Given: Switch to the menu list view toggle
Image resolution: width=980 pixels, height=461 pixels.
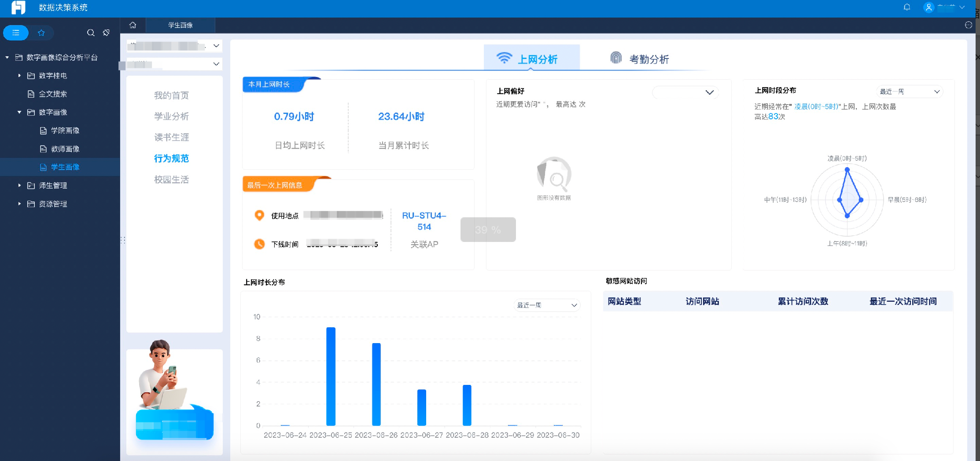Looking at the screenshot, I should 16,33.
